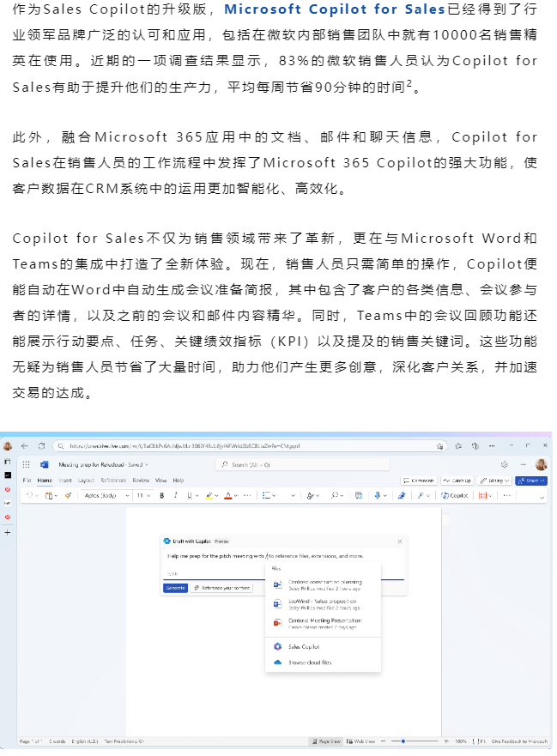
Task: Open the Microsoft 365 app launcher grid
Action: tap(26, 464)
